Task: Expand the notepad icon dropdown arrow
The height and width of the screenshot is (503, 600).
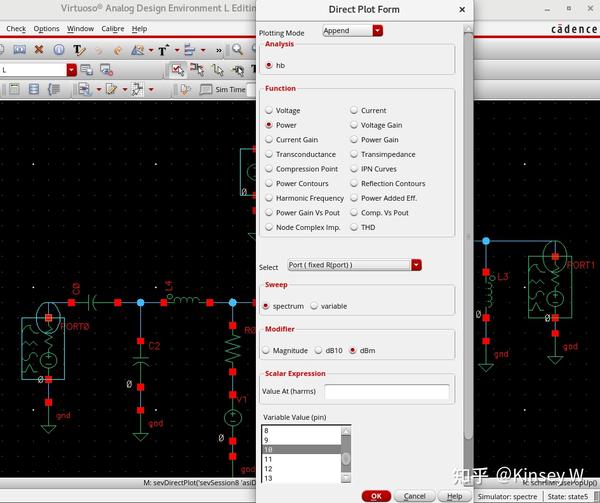Action: pyautogui.click(x=125, y=90)
